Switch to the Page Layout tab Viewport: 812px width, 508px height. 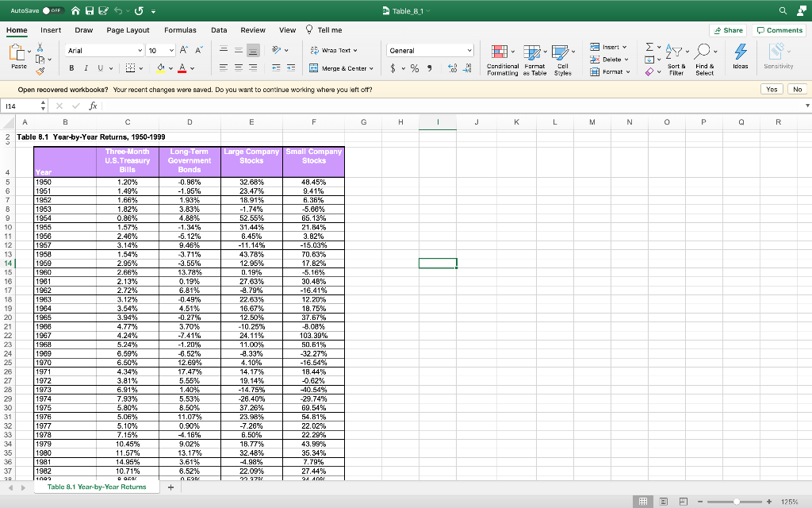128,30
